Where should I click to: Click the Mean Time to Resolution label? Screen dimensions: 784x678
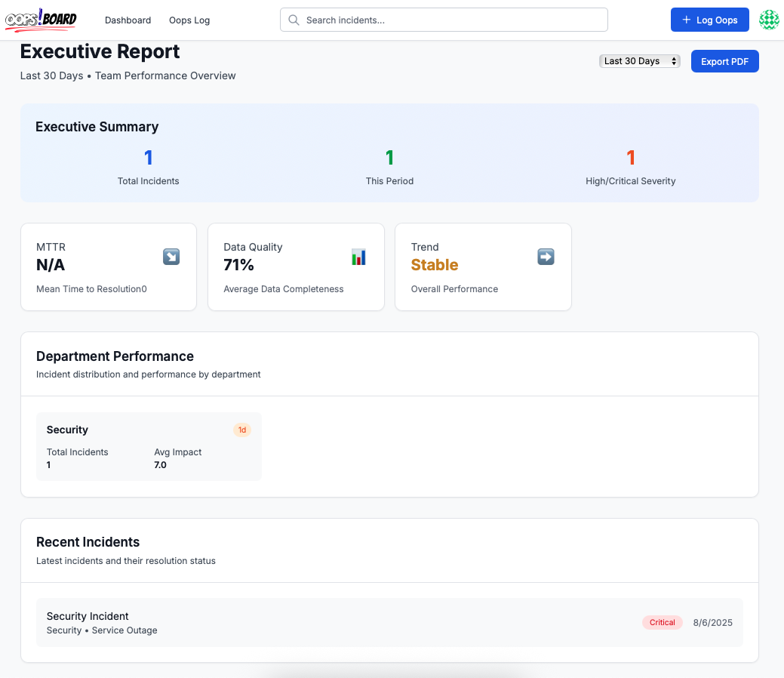(91, 288)
